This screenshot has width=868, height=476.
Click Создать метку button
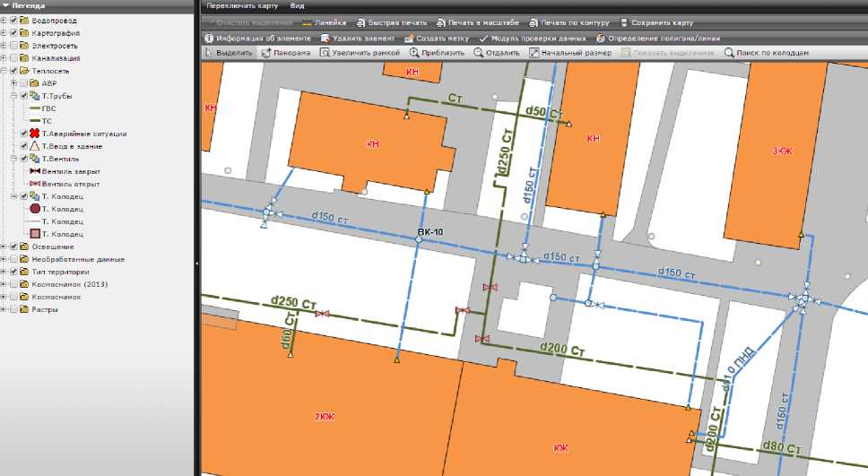(438, 39)
